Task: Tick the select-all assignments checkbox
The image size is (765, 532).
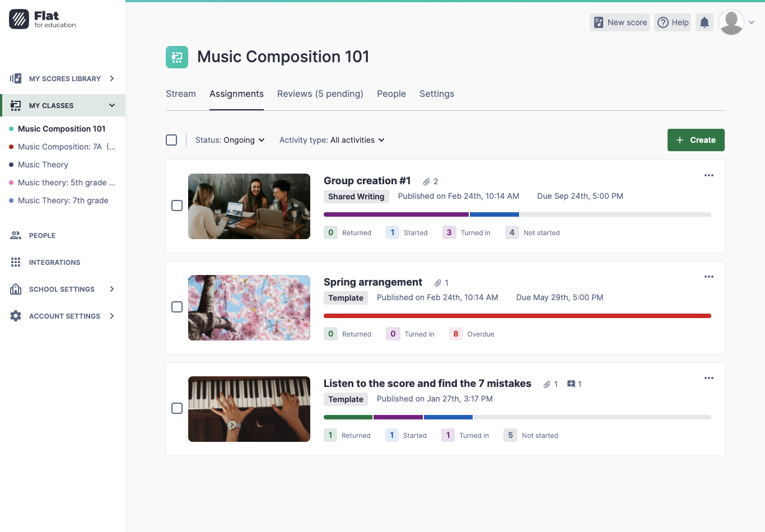Action: click(x=171, y=140)
